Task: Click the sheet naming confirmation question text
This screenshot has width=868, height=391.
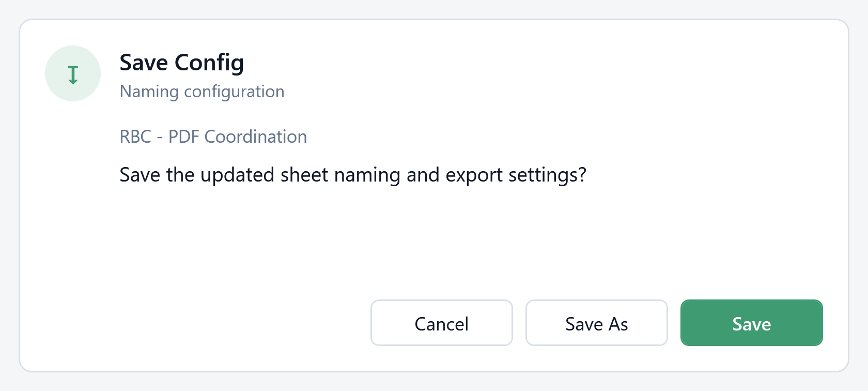Action: tap(353, 175)
